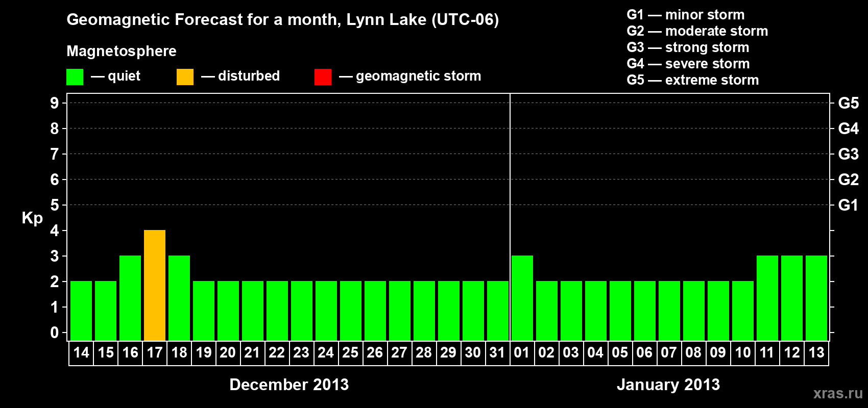Viewport: 868px width, 408px height.
Task: Select the green bar for December 16
Action: click(130, 298)
